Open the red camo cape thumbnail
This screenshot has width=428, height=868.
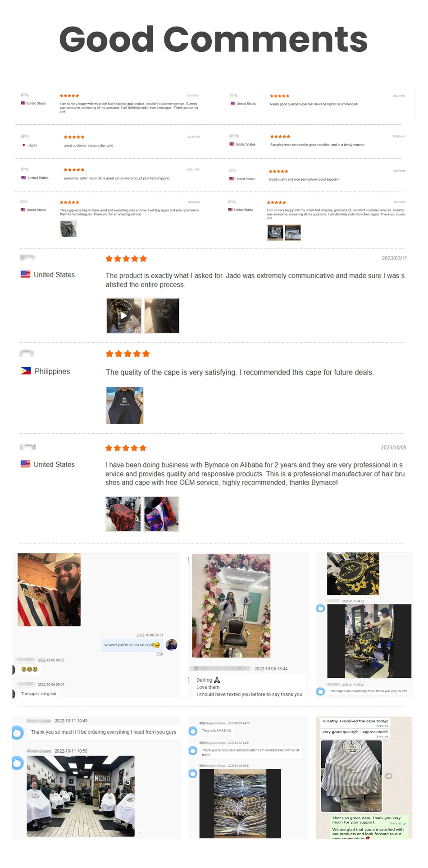(123, 514)
